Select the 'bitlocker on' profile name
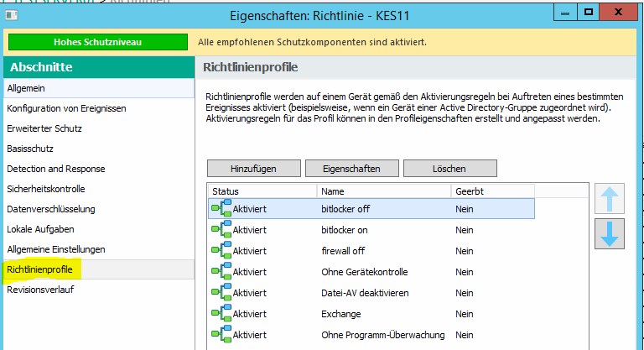Screen dimensions: 644x350 point(344,230)
